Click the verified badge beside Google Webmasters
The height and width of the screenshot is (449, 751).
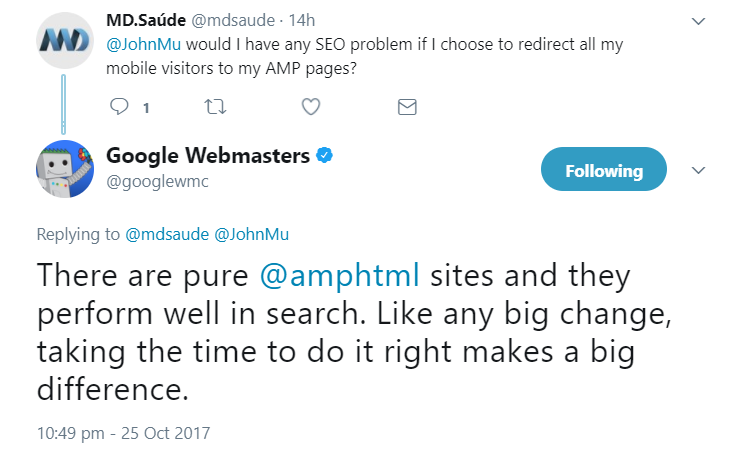[x=325, y=156]
